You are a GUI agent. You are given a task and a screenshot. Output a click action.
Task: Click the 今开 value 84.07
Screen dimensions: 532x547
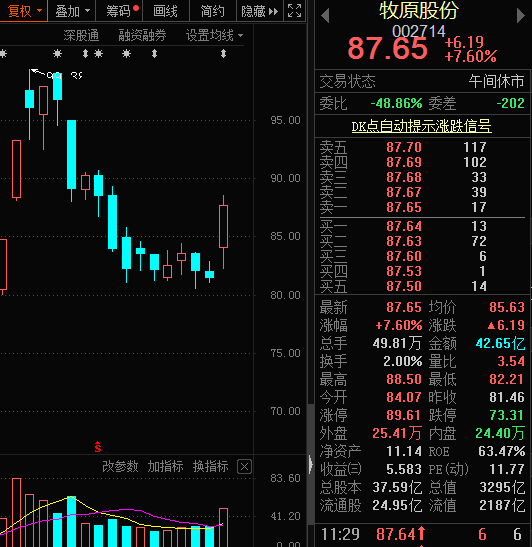click(404, 397)
